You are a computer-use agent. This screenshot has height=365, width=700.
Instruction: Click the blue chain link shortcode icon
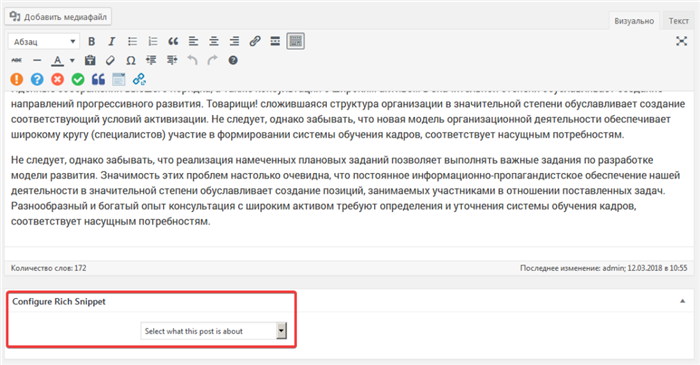coord(139,79)
